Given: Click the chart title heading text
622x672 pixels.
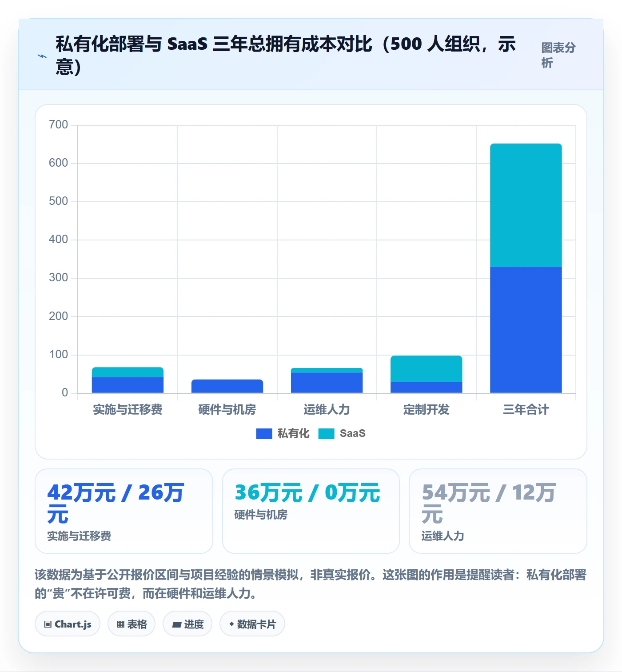Looking at the screenshot, I should 285,55.
